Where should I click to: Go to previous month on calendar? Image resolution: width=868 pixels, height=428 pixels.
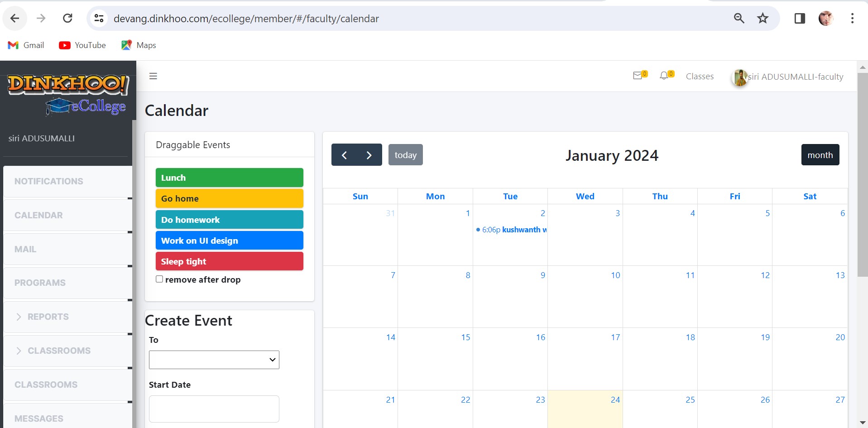tap(344, 155)
